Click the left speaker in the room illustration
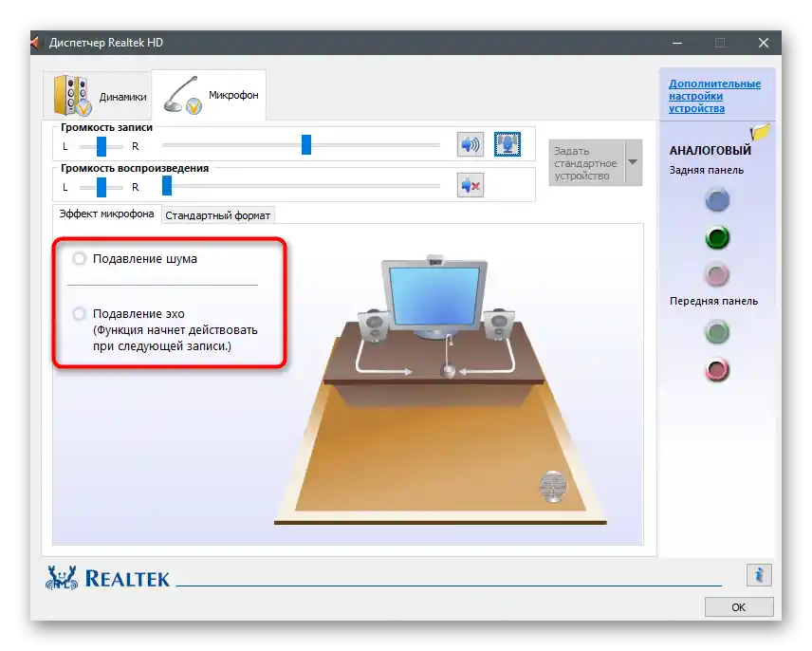The height and width of the screenshot is (651, 812). 374,325
